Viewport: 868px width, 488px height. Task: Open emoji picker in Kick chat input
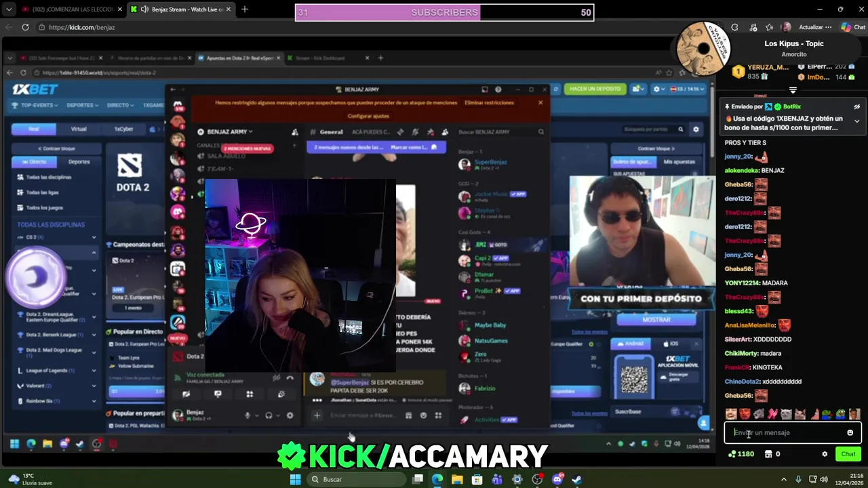tap(850, 432)
